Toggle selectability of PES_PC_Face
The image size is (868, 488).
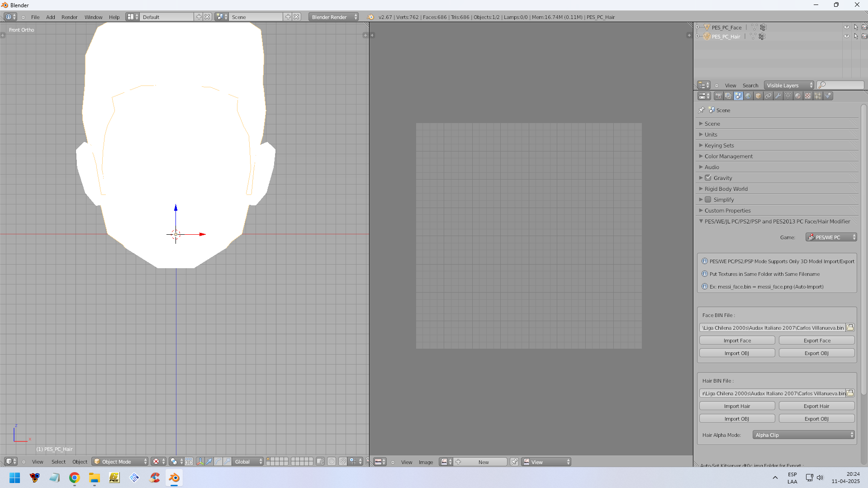(856, 27)
